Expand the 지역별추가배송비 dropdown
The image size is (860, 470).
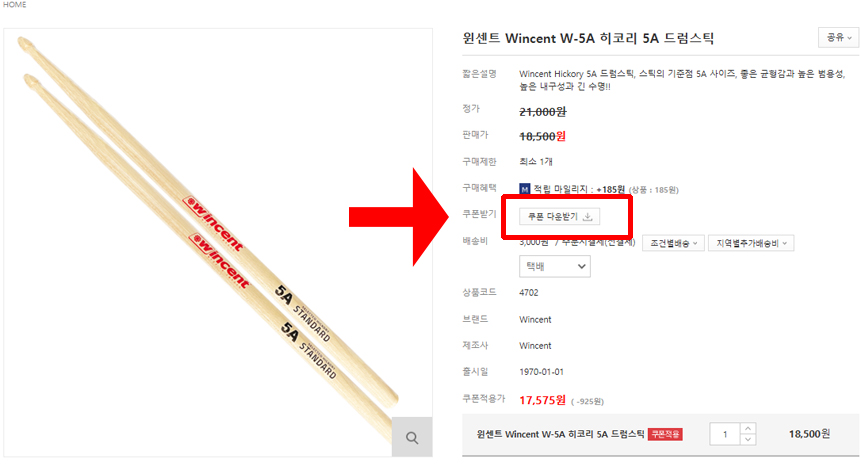[x=751, y=243]
